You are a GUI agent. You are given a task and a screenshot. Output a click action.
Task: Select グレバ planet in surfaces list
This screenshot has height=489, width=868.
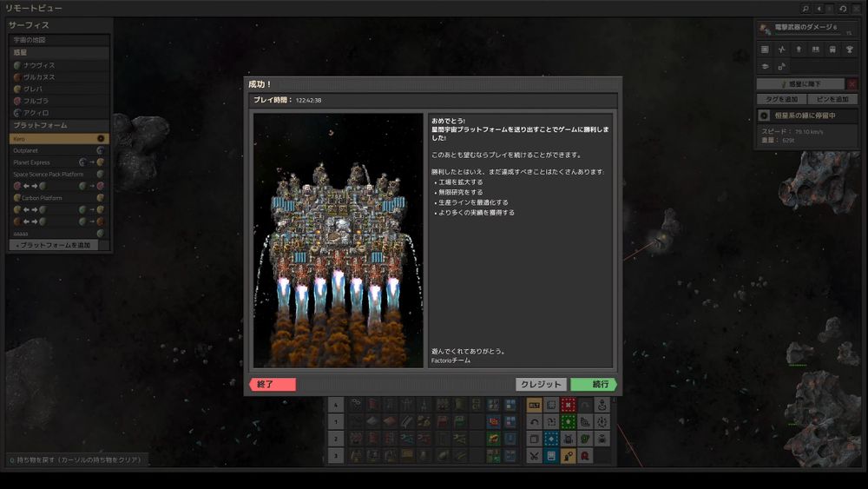click(x=59, y=89)
